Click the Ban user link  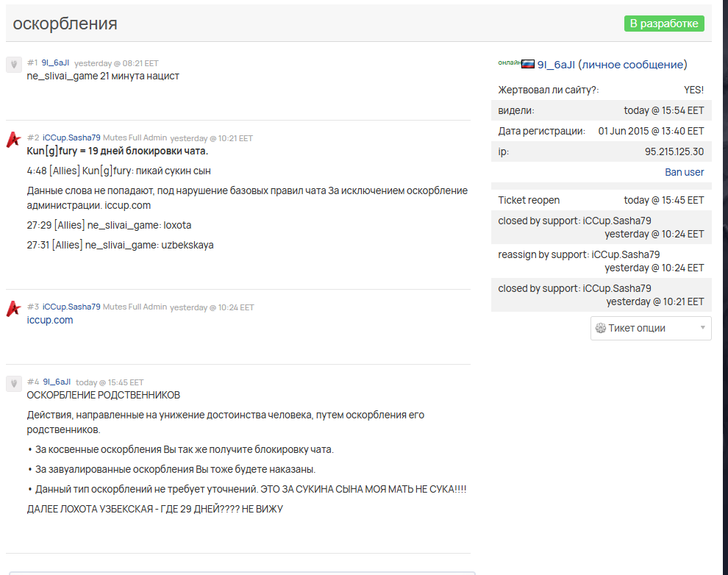click(684, 172)
